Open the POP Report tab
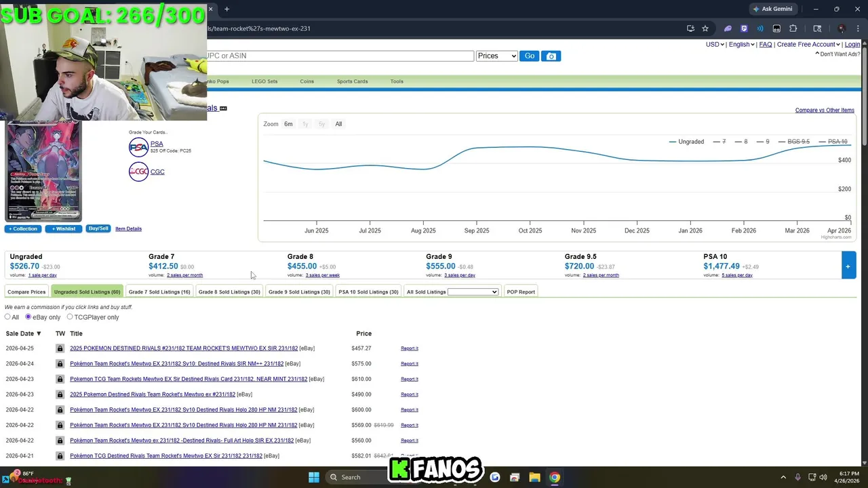Viewport: 868px width, 488px height. tap(521, 292)
